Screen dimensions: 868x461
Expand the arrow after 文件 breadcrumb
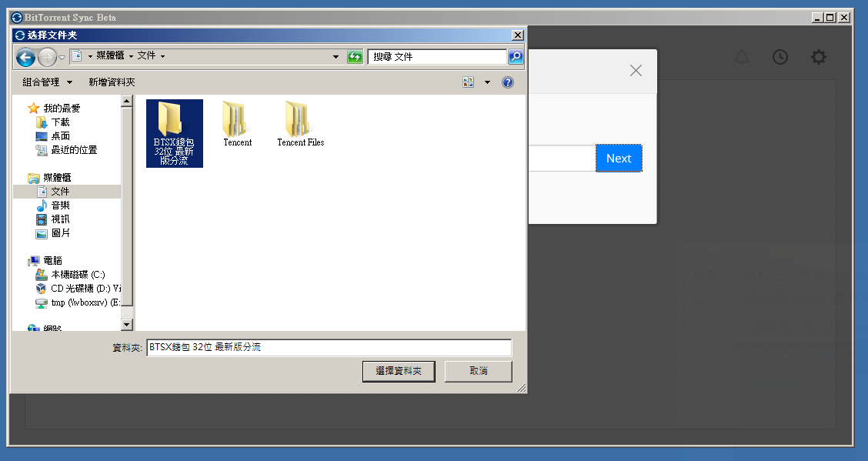coord(163,56)
